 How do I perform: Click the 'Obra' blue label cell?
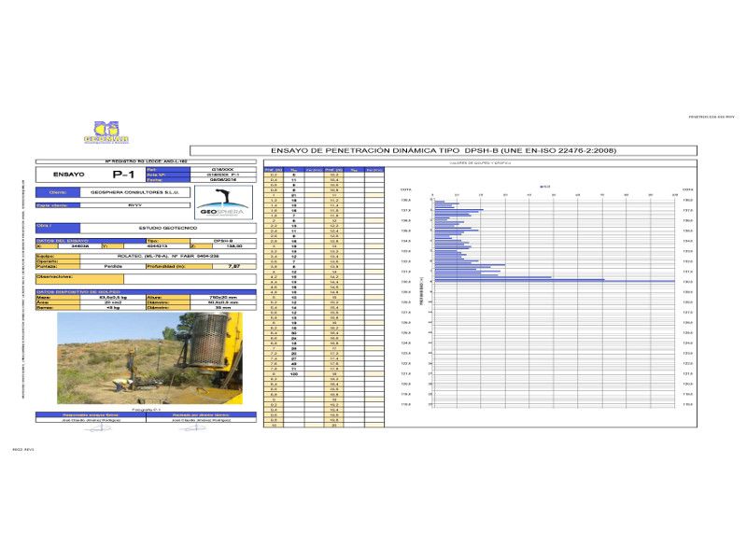pos(57,227)
